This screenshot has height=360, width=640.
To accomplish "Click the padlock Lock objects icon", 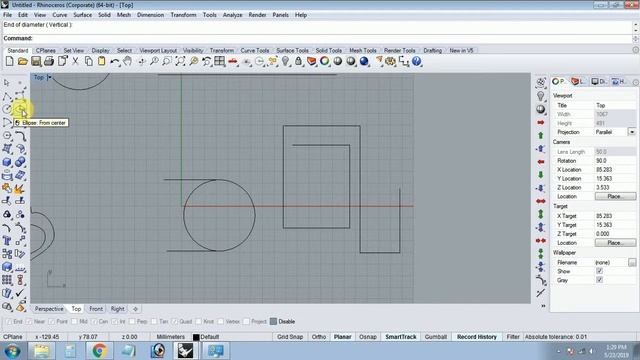I will point(298,62).
